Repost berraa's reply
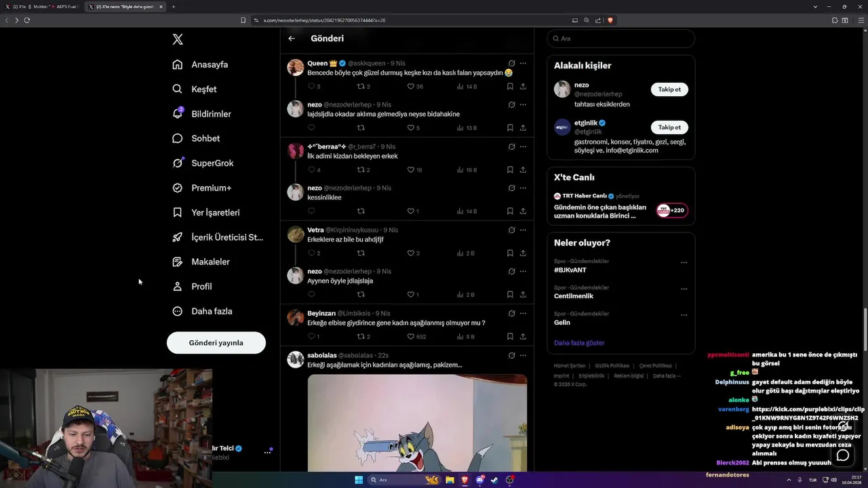 tap(363, 169)
